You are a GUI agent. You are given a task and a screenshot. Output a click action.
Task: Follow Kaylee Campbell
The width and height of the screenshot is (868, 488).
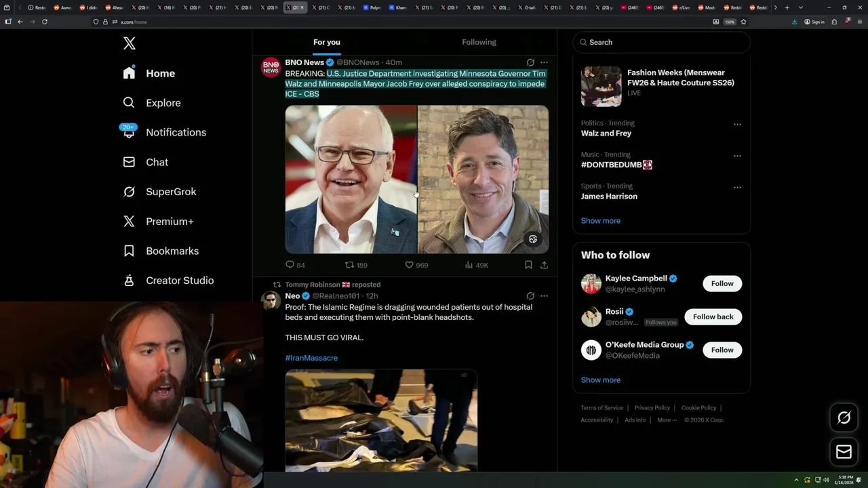pyautogui.click(x=722, y=283)
